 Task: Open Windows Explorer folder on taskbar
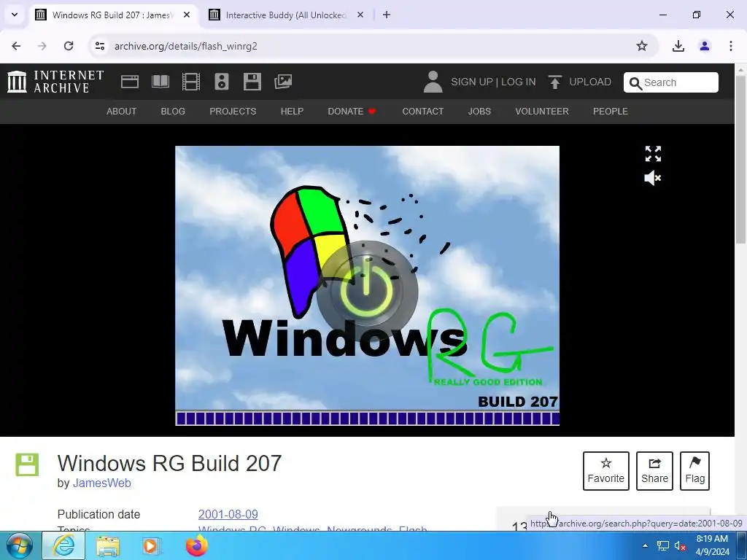(x=108, y=545)
